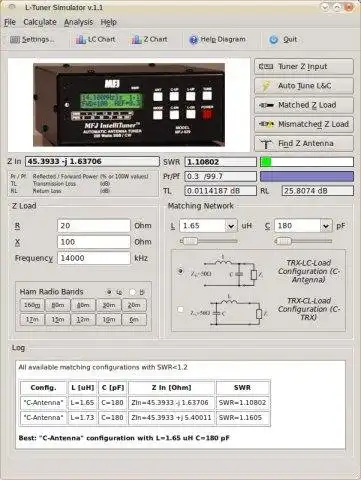Viewport: 361px width, 480px height.
Task: Quit the L-Tuner Simulator
Action: pos(283,40)
